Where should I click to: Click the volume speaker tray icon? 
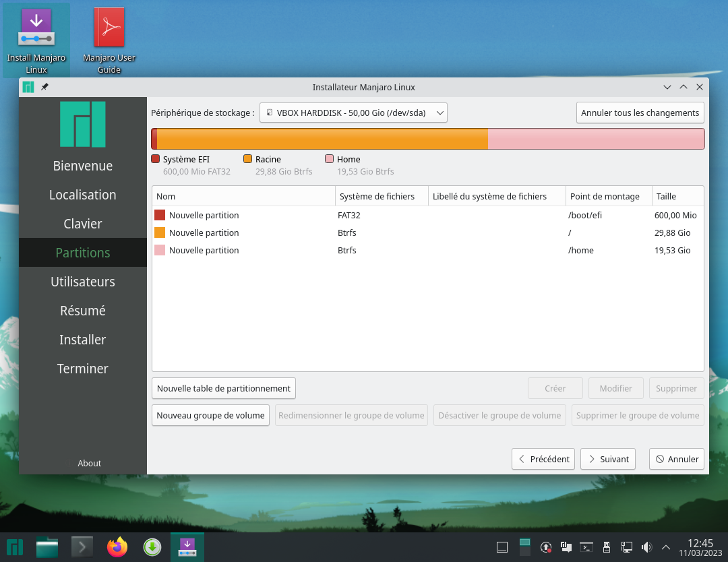[646, 547]
